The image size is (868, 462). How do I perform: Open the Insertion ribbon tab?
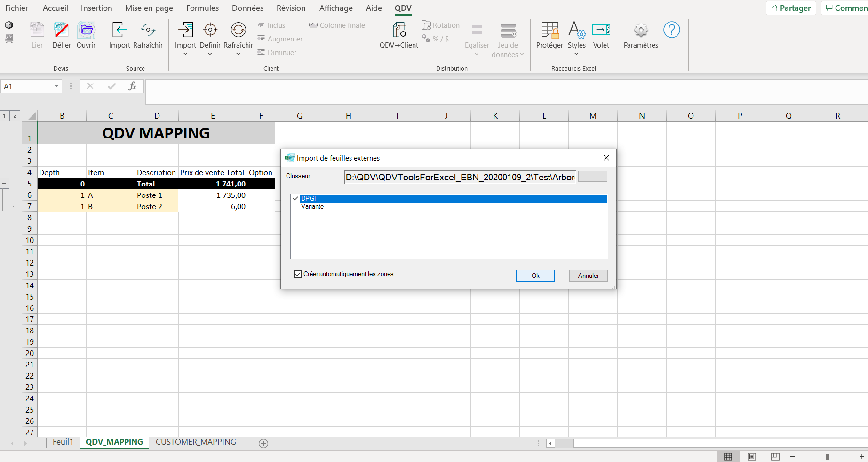pyautogui.click(x=96, y=8)
